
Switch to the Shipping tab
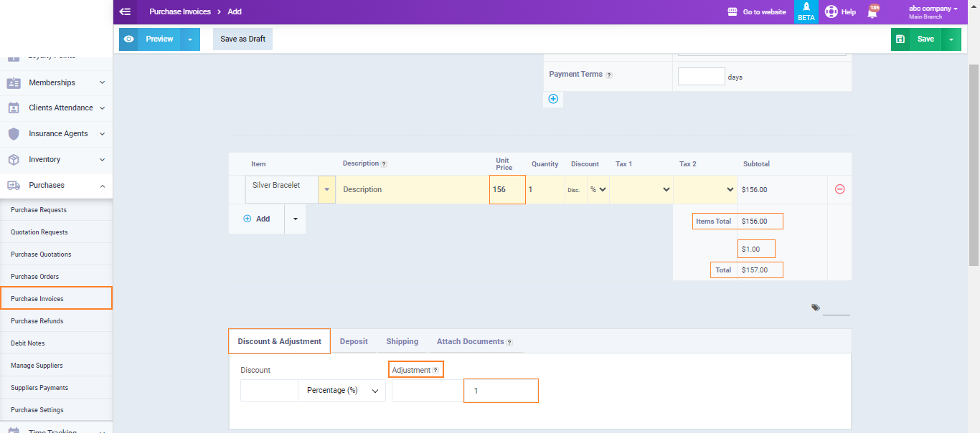pyautogui.click(x=402, y=342)
